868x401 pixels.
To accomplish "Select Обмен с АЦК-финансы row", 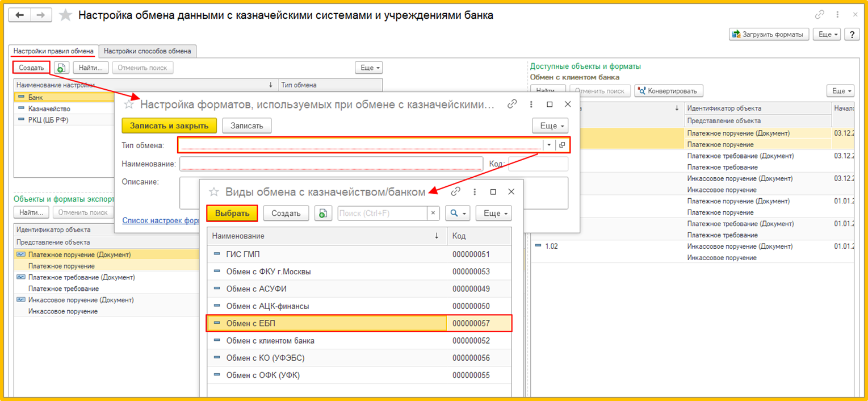I will (x=359, y=306).
